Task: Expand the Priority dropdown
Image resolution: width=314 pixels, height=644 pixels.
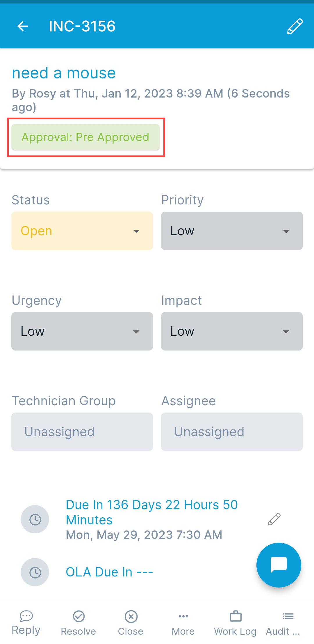Action: (232, 231)
